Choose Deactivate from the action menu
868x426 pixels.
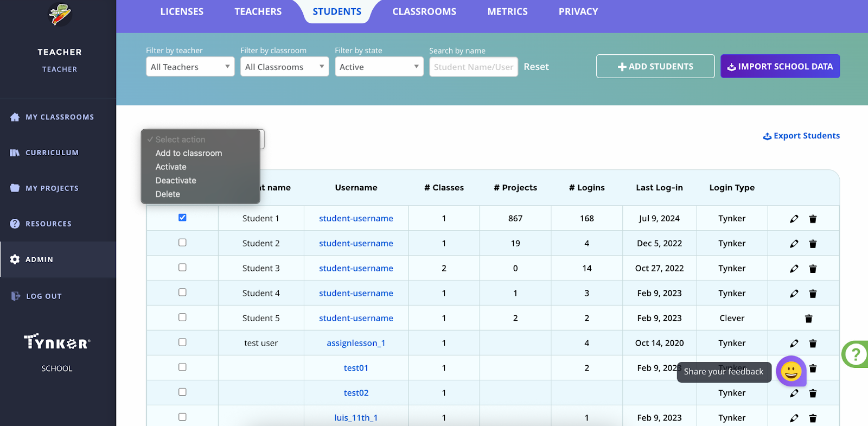(x=176, y=181)
